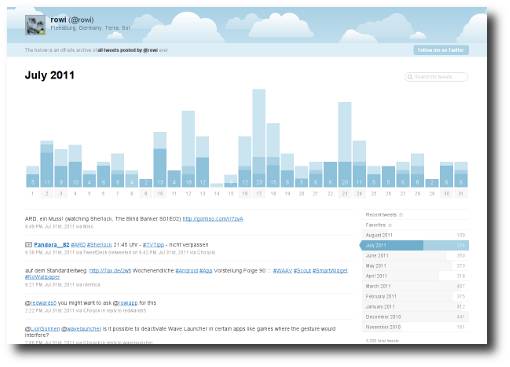Click the tallest chart bar, July 17
This screenshot has height=367, width=510.
tap(259, 138)
